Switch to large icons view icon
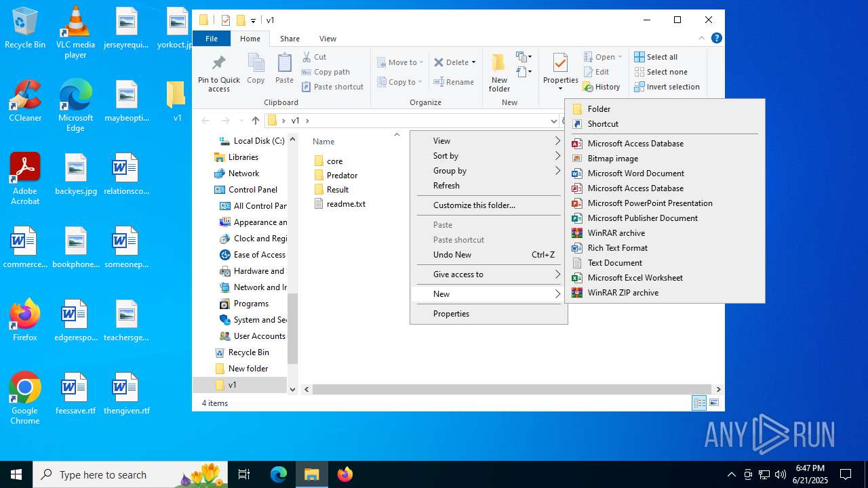Screen dimensions: 868x488 [713, 403]
